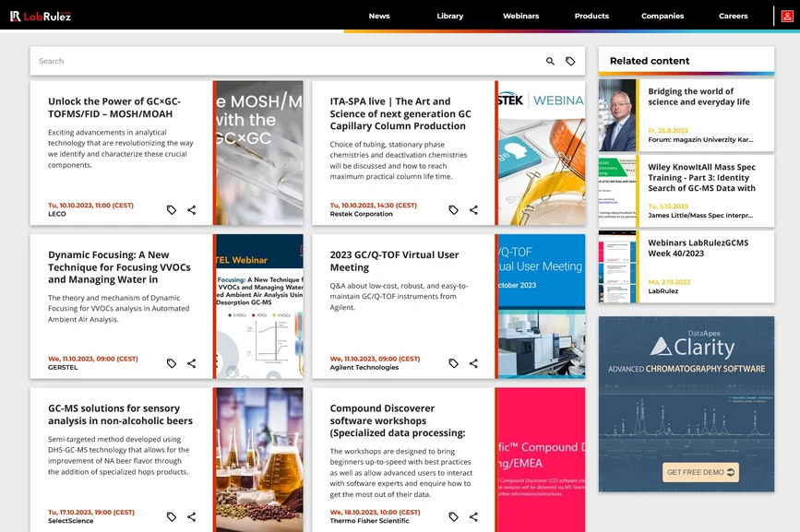
Task: Click the LabRulez logo
Action: pyautogui.click(x=41, y=17)
